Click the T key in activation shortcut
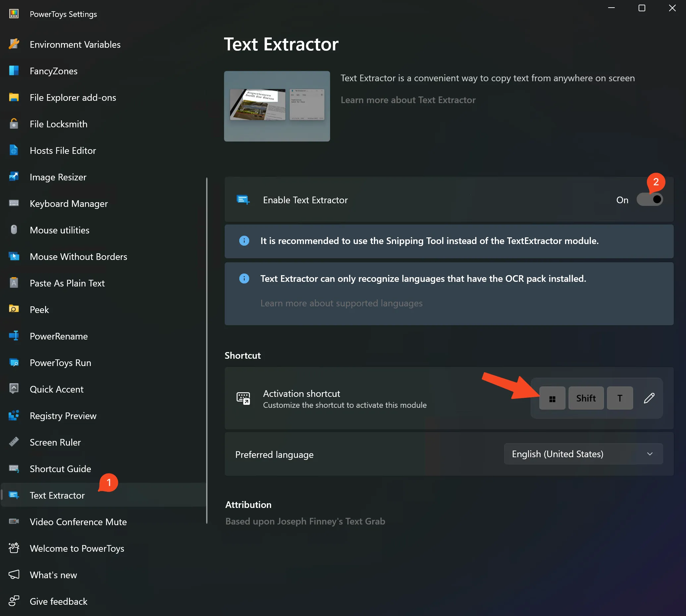The image size is (686, 616). pos(620,399)
